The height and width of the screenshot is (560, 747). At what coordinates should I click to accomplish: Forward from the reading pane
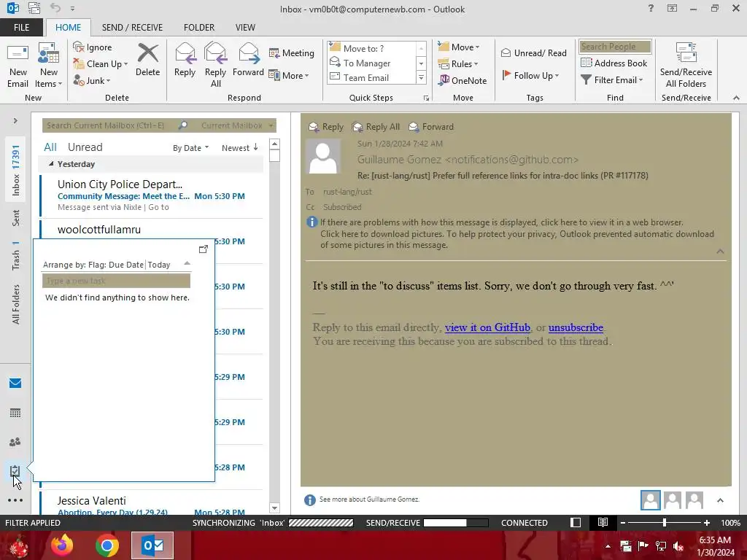coord(430,127)
